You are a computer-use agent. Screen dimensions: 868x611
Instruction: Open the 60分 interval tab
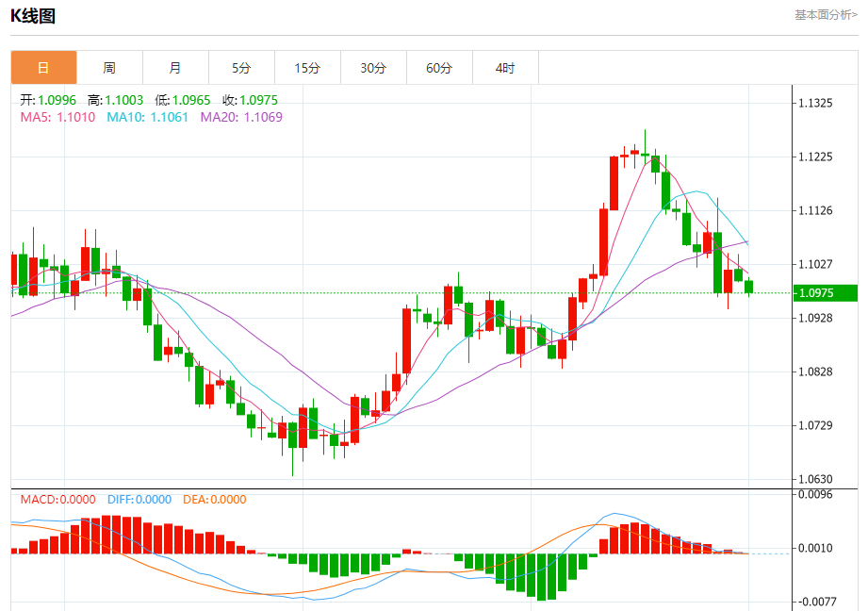coord(439,68)
